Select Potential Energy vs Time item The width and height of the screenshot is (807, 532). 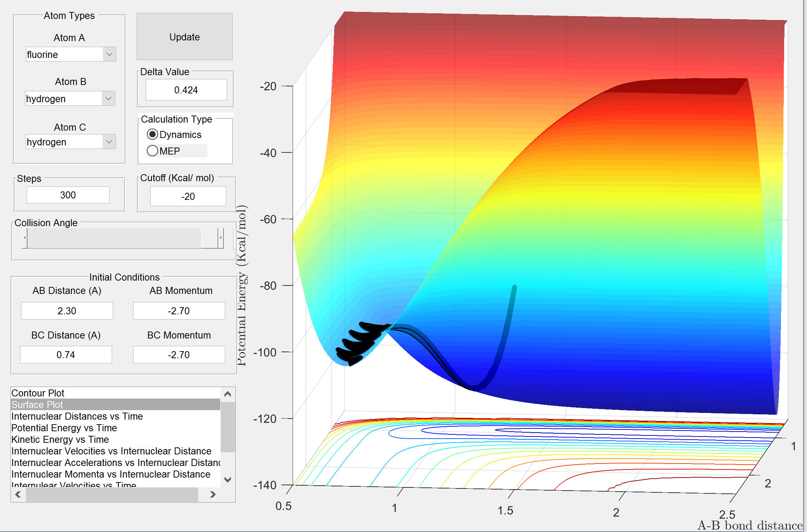coord(64,428)
